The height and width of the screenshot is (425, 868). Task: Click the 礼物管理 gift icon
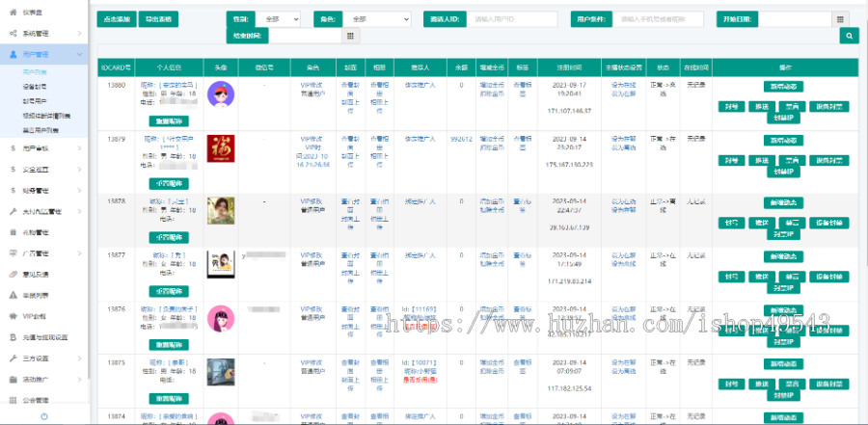tap(13, 232)
